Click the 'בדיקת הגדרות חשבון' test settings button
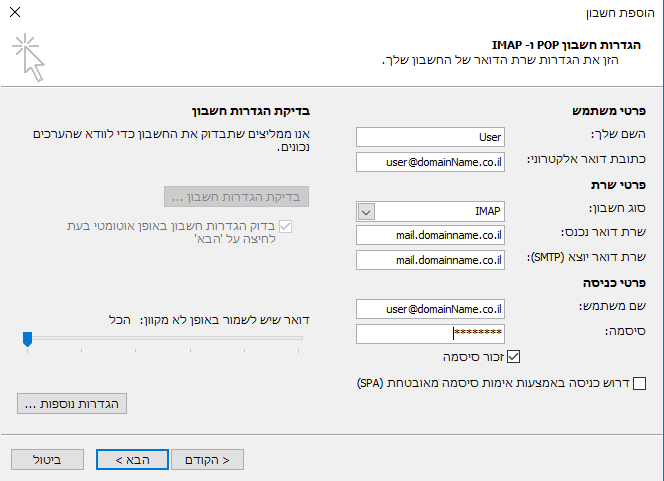The width and height of the screenshot is (664, 481). pos(236,197)
